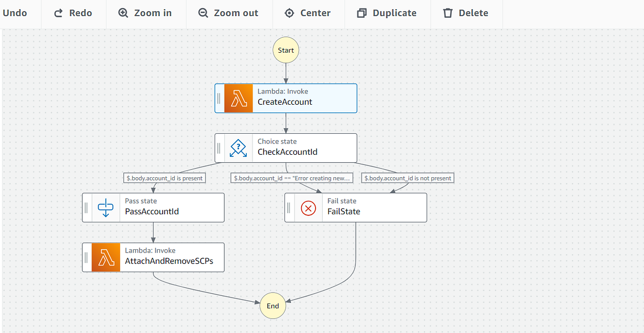644x333 pixels.
Task: Select the Start node on the canvas
Action: [x=286, y=49]
